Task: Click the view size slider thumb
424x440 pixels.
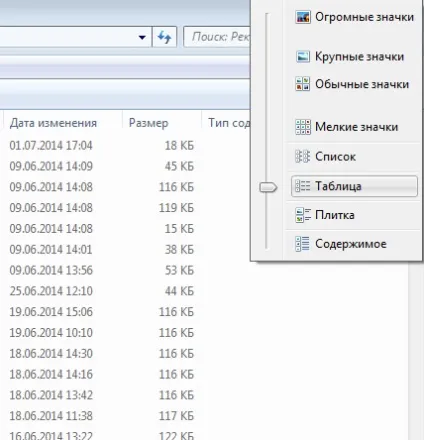Action: click(x=268, y=187)
